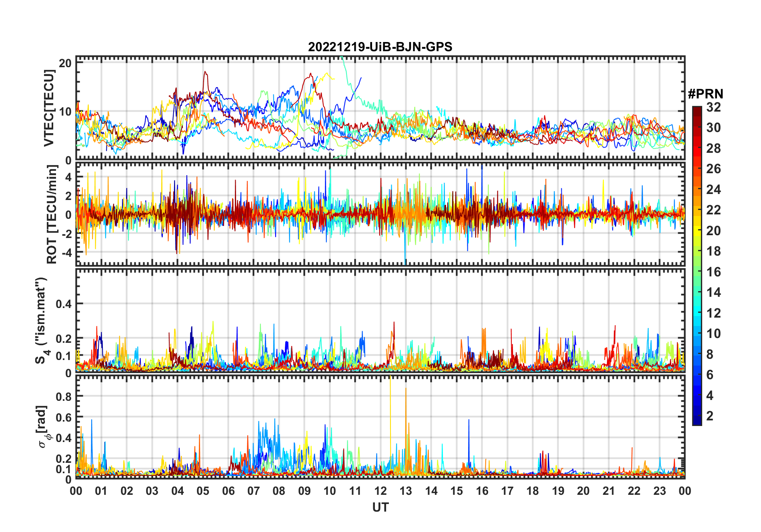Click x-axis tick label 06
Screen dimensions: 761x532
[x=228, y=491]
